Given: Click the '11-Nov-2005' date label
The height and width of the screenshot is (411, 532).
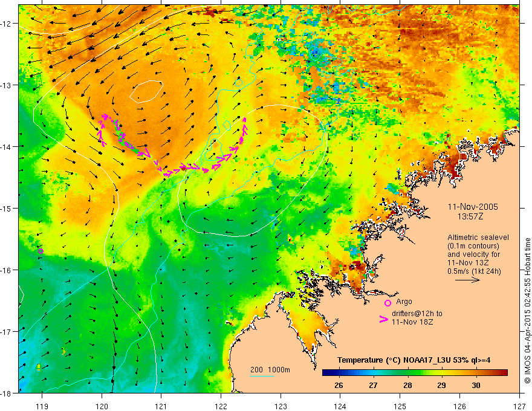Looking at the screenshot, I should 473,207.
